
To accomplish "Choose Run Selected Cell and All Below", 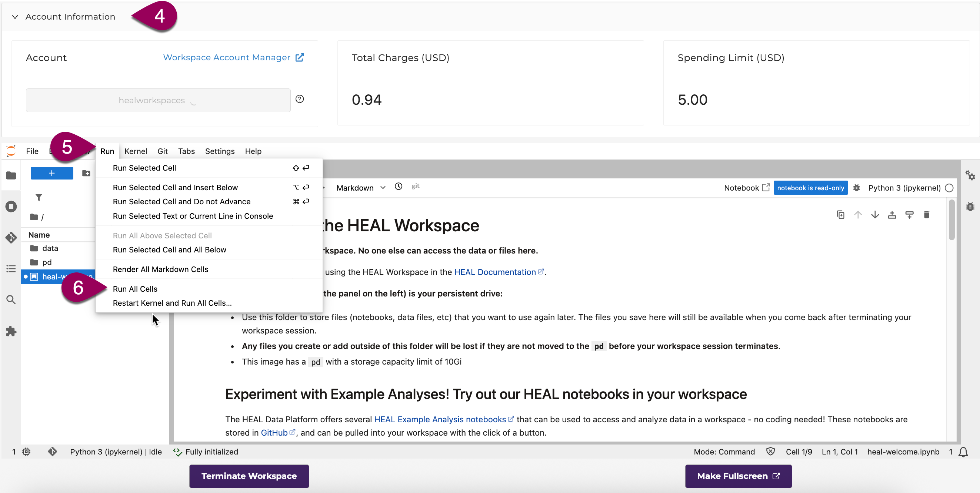I will (x=209, y=250).
